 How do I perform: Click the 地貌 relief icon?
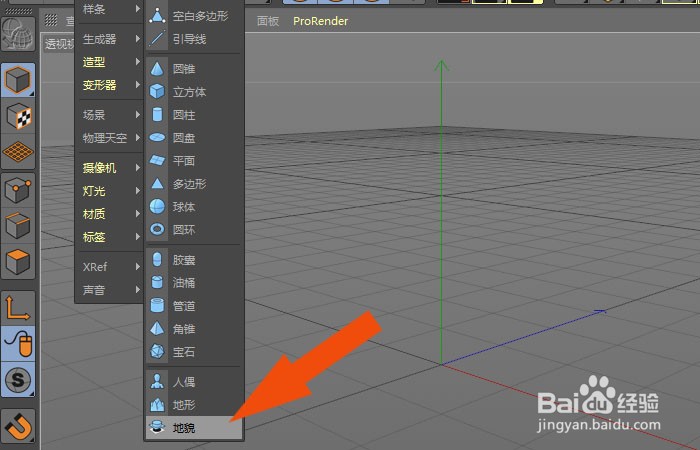[157, 427]
